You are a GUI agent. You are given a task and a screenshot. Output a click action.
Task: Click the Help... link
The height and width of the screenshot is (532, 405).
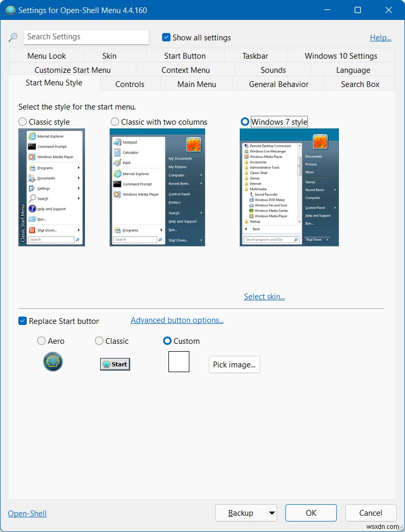380,38
